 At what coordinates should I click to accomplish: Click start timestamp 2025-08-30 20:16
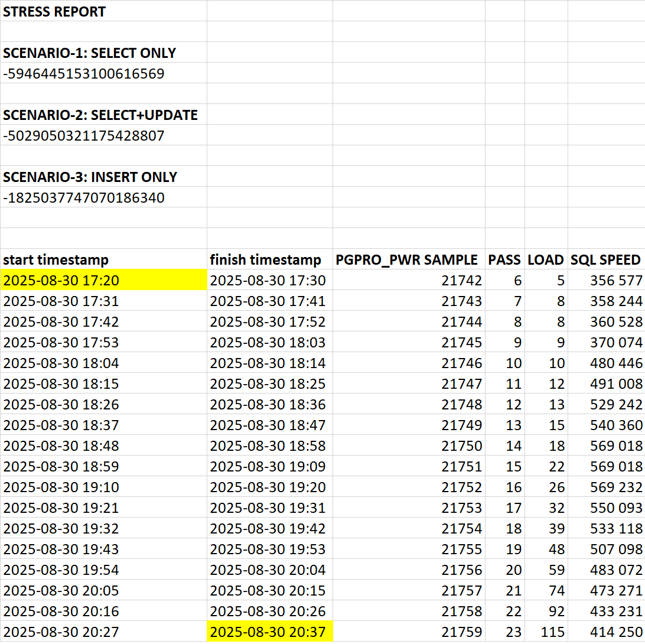(x=103, y=611)
